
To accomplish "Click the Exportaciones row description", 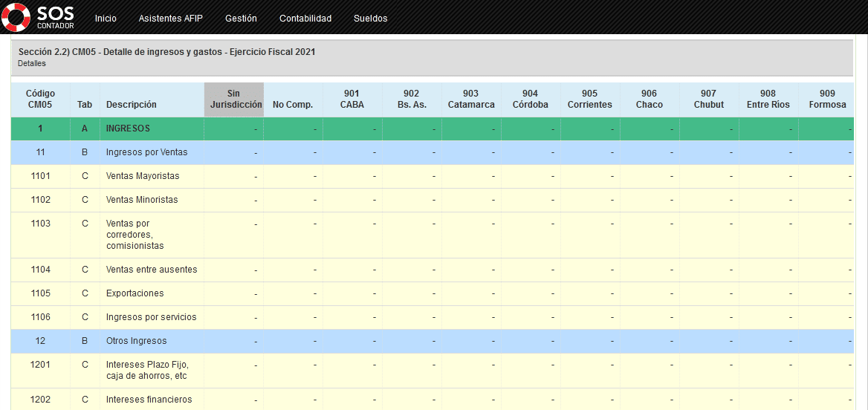I will coord(135,293).
